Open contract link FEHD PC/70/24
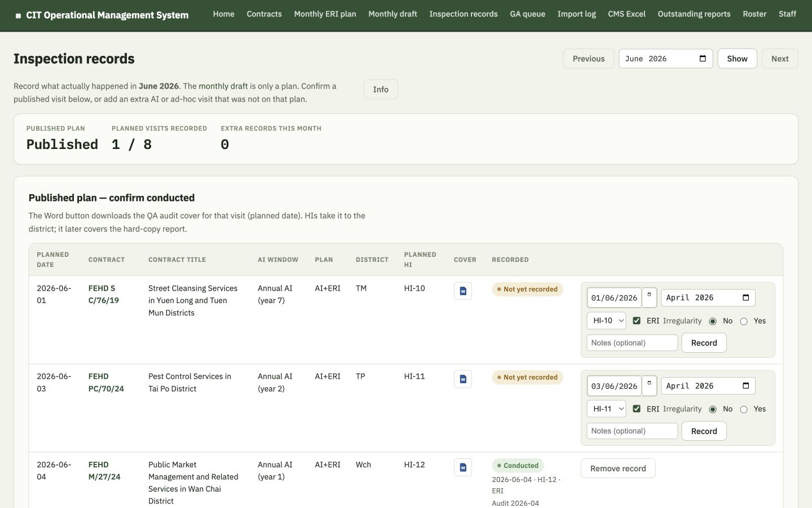 click(x=106, y=382)
